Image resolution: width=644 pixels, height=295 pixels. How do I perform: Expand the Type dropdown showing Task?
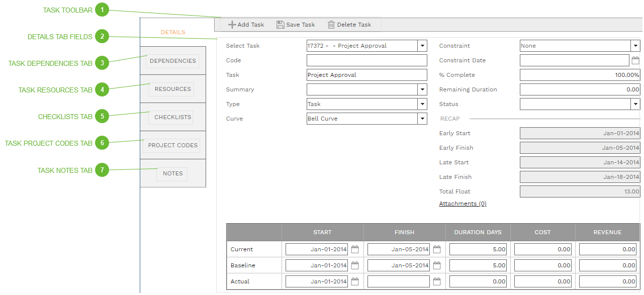pos(422,104)
